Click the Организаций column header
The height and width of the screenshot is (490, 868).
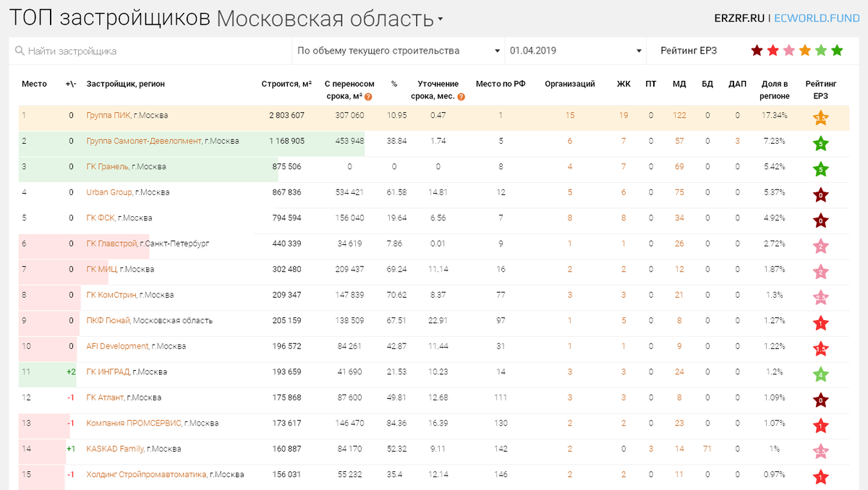[569, 84]
